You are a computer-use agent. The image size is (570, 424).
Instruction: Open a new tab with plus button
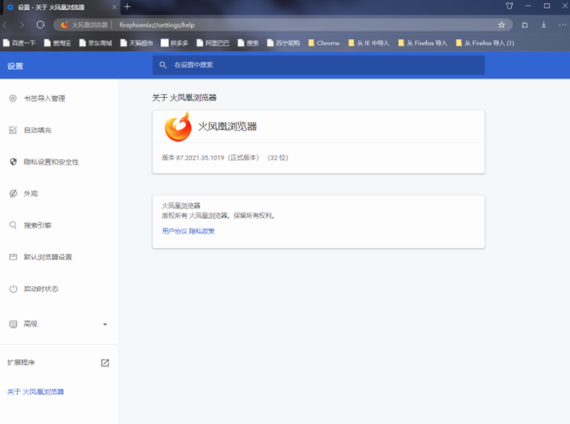tap(127, 7)
